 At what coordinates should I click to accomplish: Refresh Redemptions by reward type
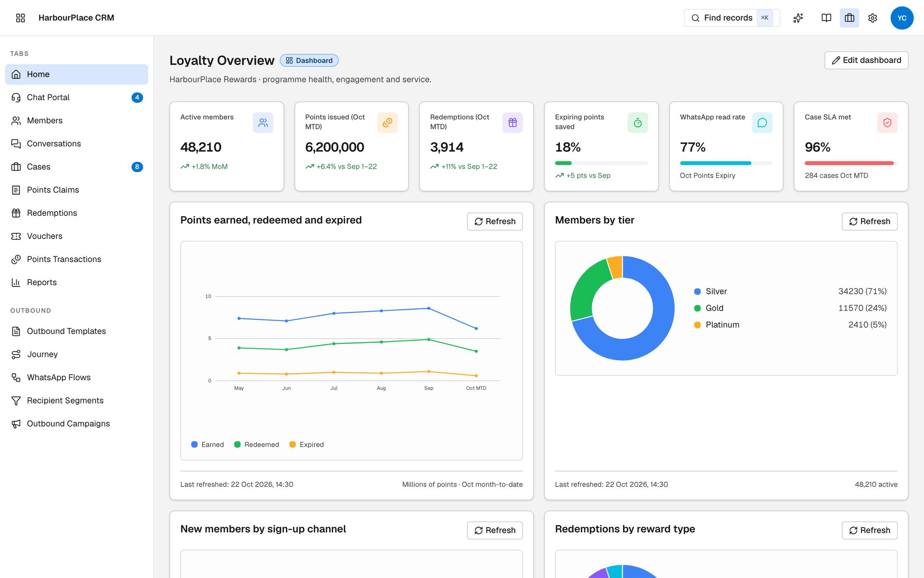pyautogui.click(x=870, y=530)
